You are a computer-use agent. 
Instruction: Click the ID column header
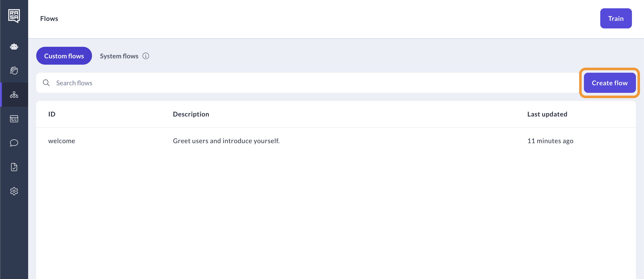tap(52, 114)
